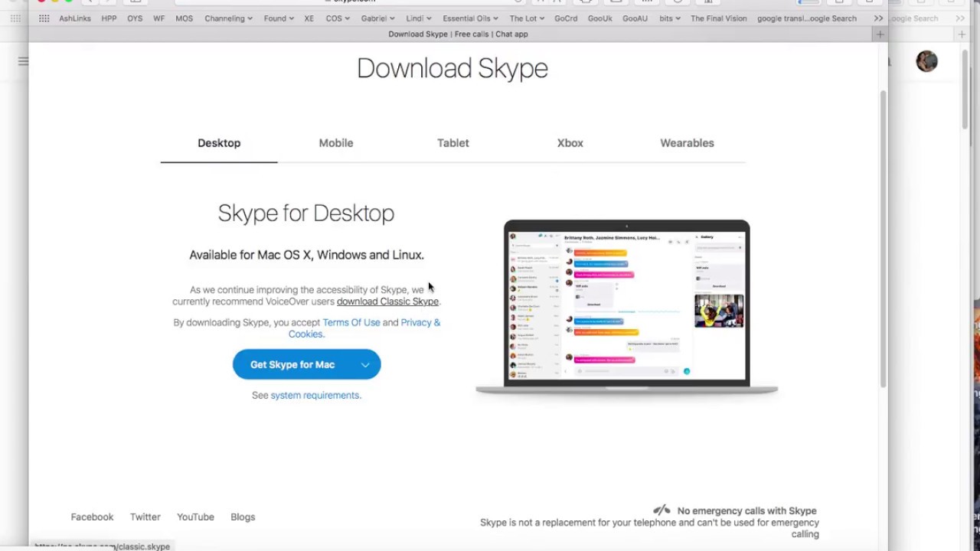Expand the COS bookmarks folder
This screenshot has width=980, height=551.
338,18
